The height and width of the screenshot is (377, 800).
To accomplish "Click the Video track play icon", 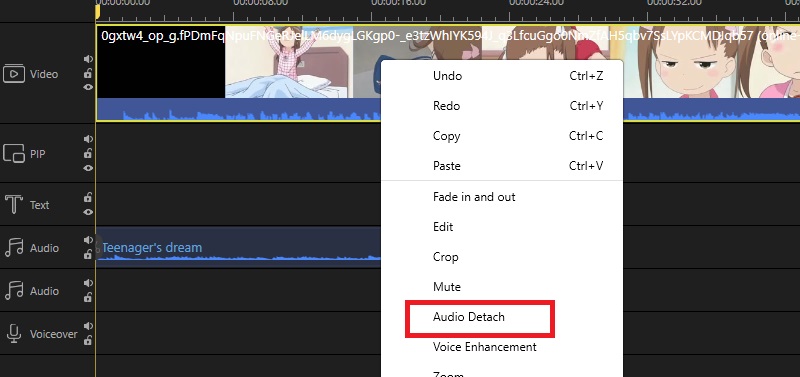I will pos(14,74).
